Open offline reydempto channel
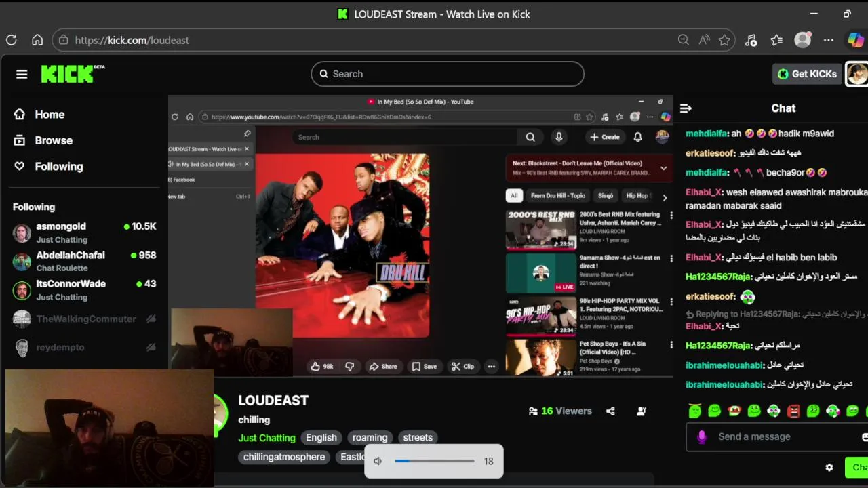This screenshot has width=868, height=488. point(85,347)
